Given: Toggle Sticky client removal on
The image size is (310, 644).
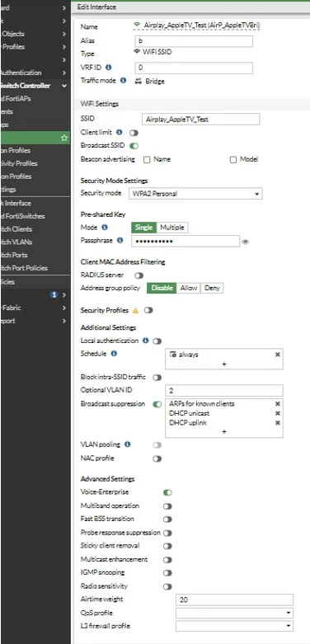Looking at the screenshot, I should pos(167,546).
